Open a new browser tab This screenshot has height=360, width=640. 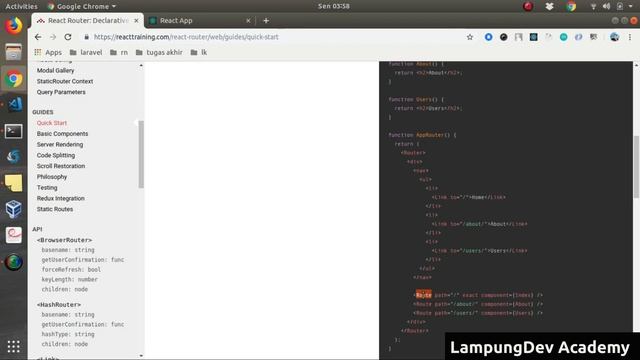pos(266,20)
